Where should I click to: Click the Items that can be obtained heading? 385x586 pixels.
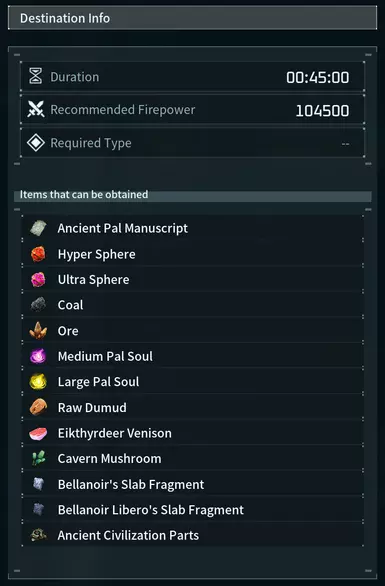pos(84,194)
